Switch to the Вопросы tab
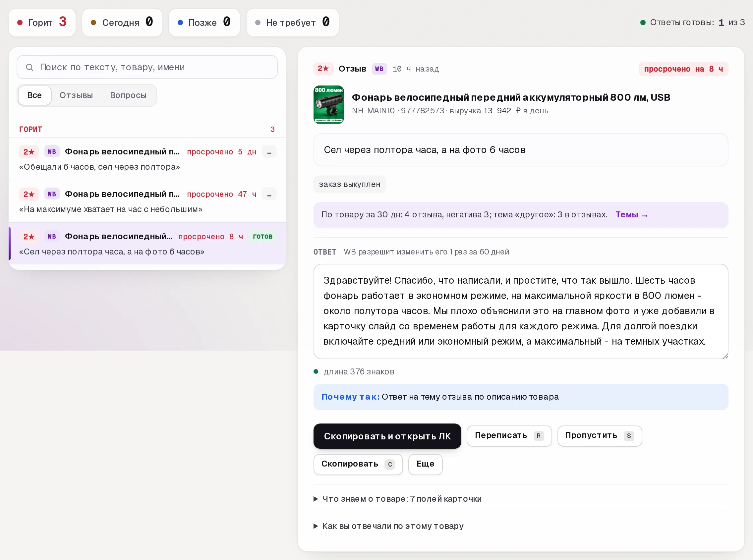Image resolution: width=753 pixels, height=560 pixels. [128, 95]
